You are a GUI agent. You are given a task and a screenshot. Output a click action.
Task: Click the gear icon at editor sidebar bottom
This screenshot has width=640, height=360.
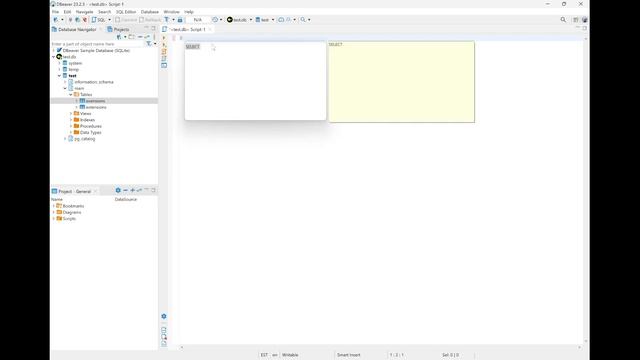164,316
